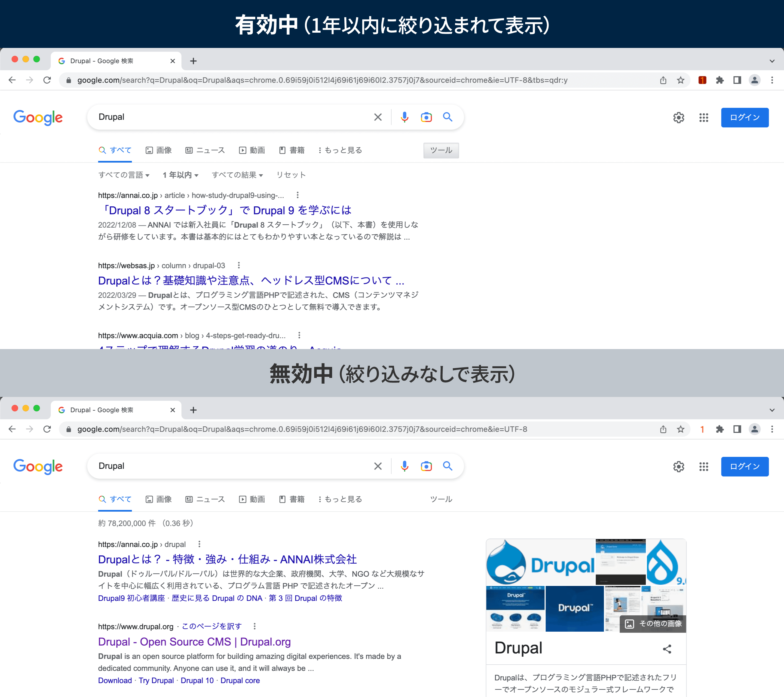Viewport: 784px width, 697px height.
Task: Clear the search query with X in top window
Action: tap(378, 117)
